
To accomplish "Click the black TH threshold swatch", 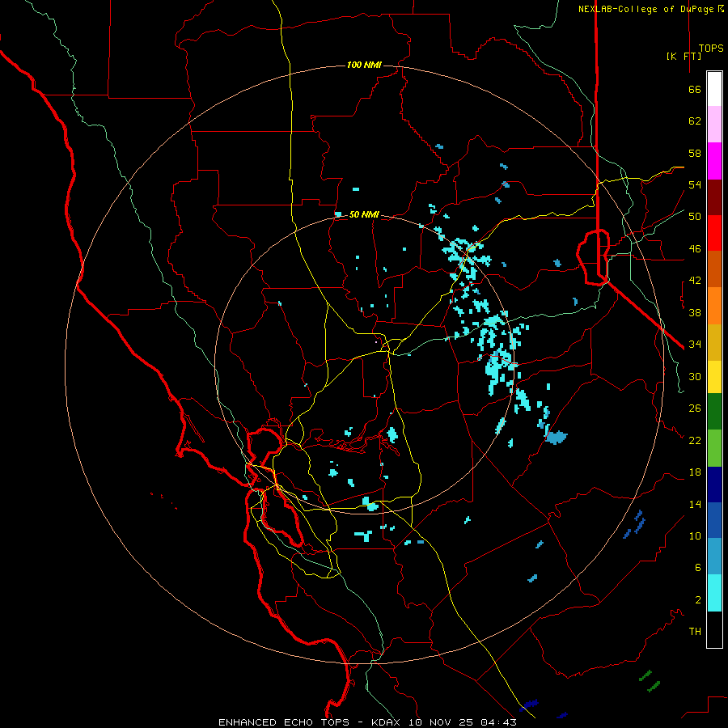I will coord(714,629).
